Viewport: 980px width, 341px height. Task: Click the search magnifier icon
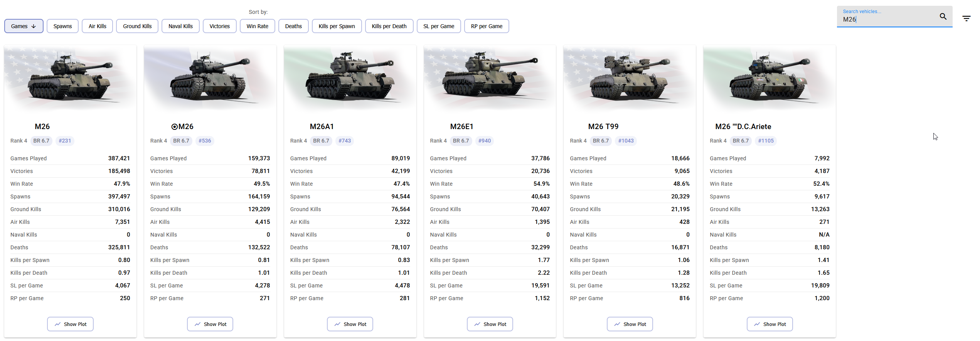click(x=943, y=17)
